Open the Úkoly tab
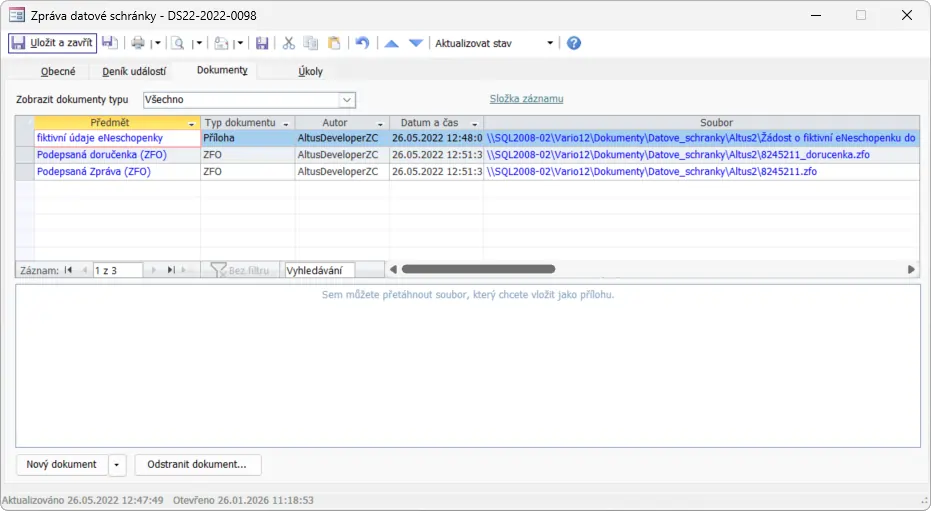Screen dimensions: 931x511 (310, 71)
